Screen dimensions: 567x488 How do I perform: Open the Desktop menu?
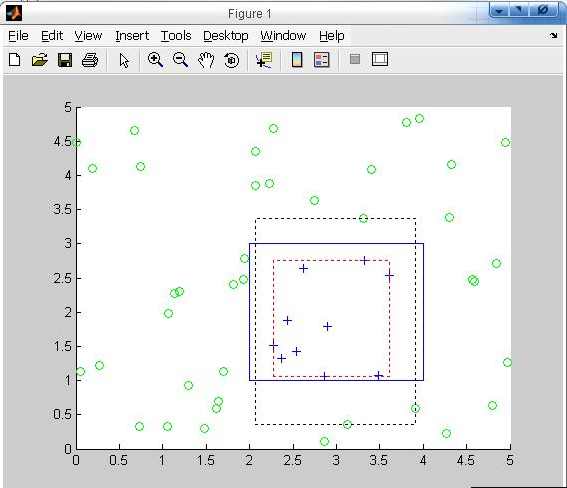(x=226, y=36)
